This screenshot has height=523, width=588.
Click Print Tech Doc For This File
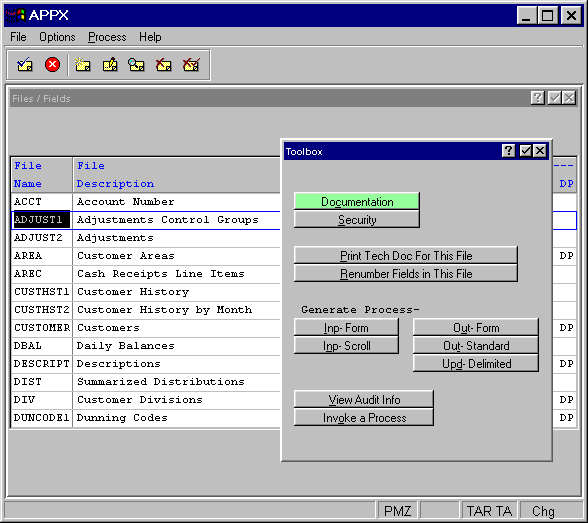coord(406,256)
